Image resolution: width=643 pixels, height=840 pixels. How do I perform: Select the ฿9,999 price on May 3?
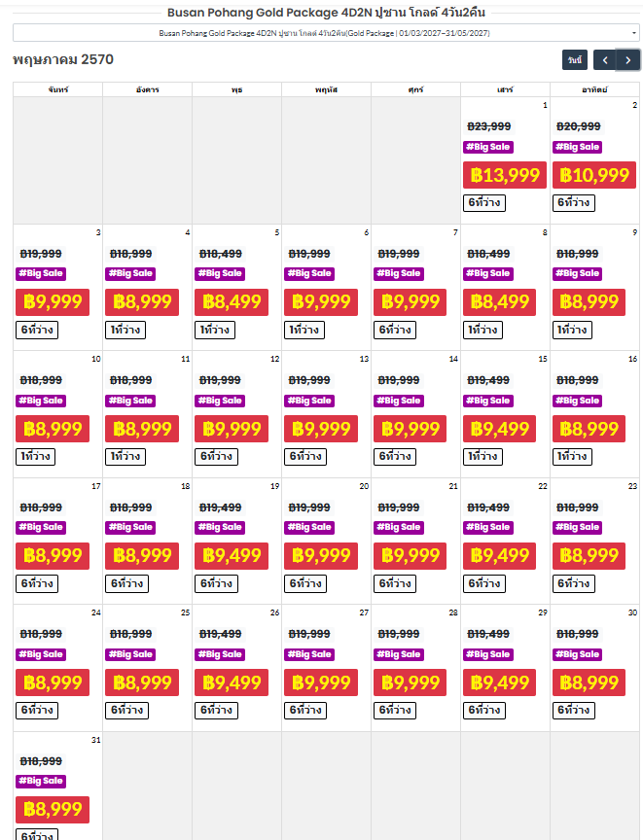pos(53,302)
